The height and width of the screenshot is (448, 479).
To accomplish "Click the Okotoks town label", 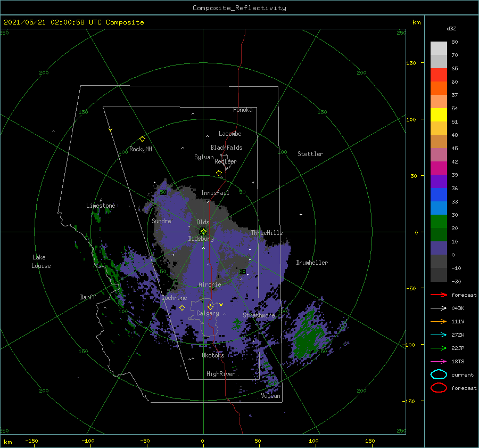I will point(213,355).
